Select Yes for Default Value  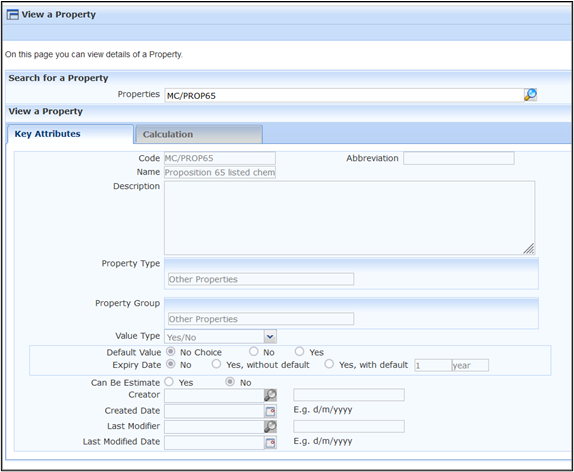(x=299, y=352)
